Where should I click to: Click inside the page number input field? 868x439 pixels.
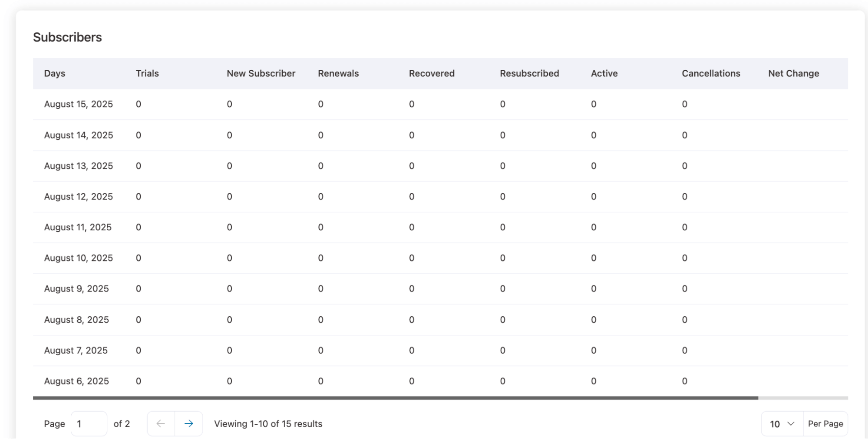coord(89,424)
